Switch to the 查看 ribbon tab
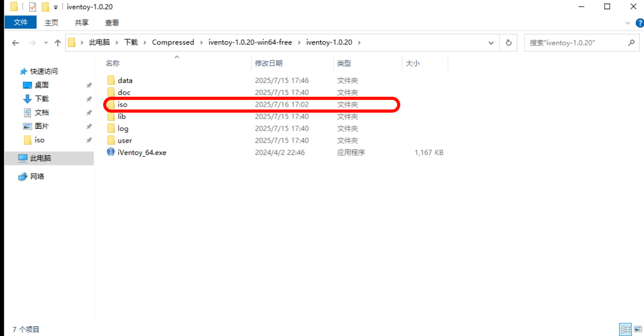 (x=112, y=23)
